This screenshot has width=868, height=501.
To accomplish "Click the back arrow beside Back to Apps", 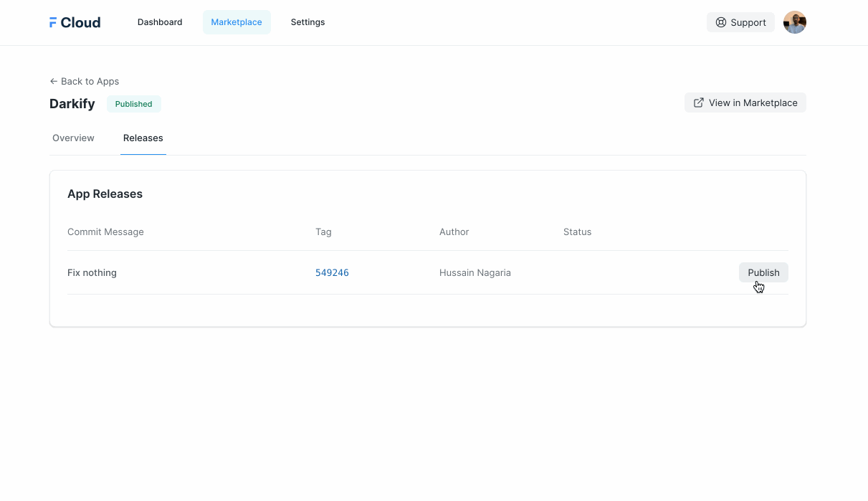I will 53,81.
